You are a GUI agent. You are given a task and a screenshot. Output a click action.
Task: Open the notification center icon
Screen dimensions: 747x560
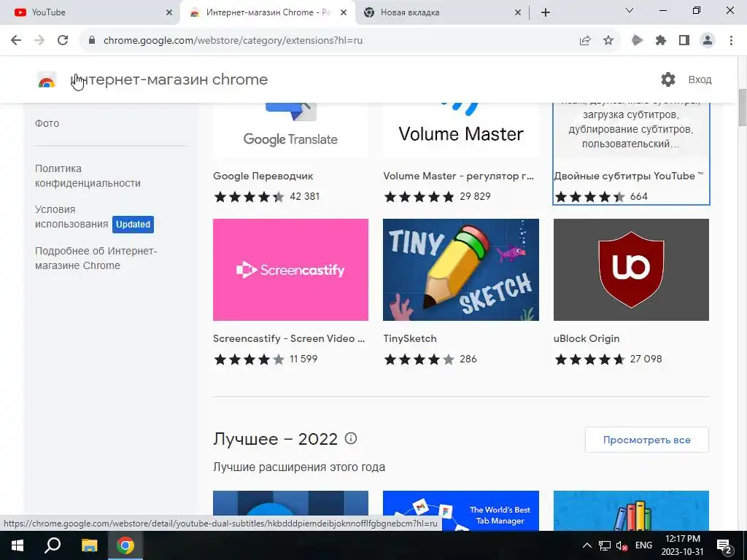[x=724, y=546]
